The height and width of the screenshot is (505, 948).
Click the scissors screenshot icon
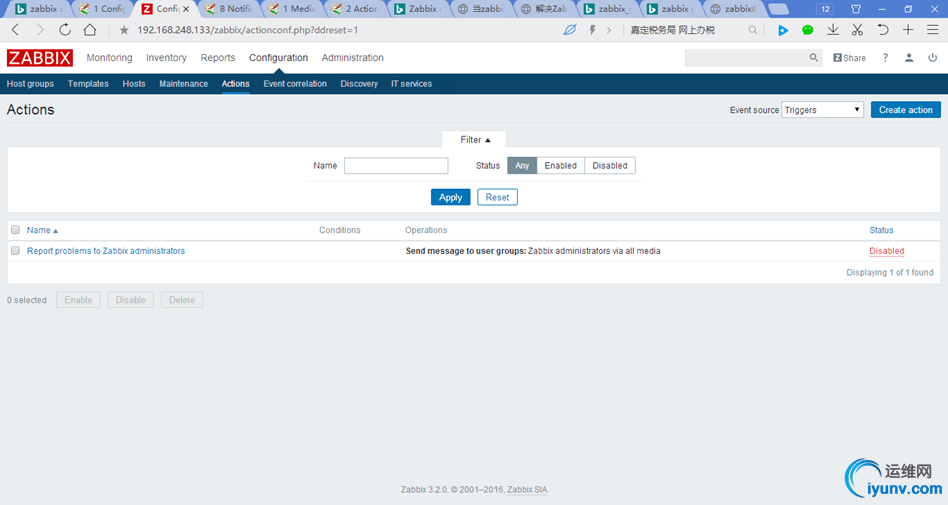coord(857,30)
